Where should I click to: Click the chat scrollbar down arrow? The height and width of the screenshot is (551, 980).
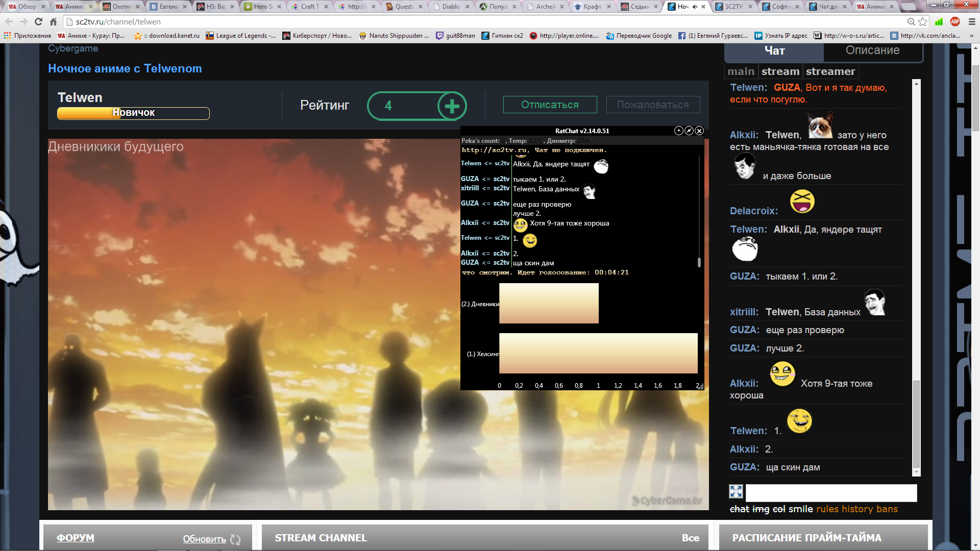[x=916, y=472]
